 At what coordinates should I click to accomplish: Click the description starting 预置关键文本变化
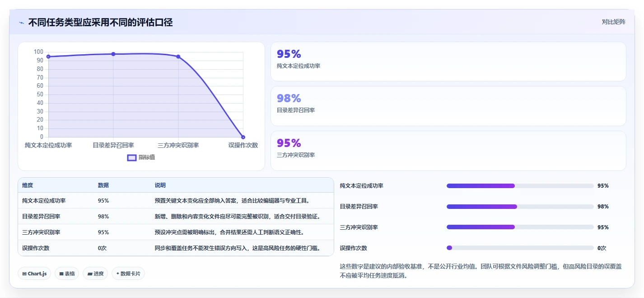[x=233, y=200]
